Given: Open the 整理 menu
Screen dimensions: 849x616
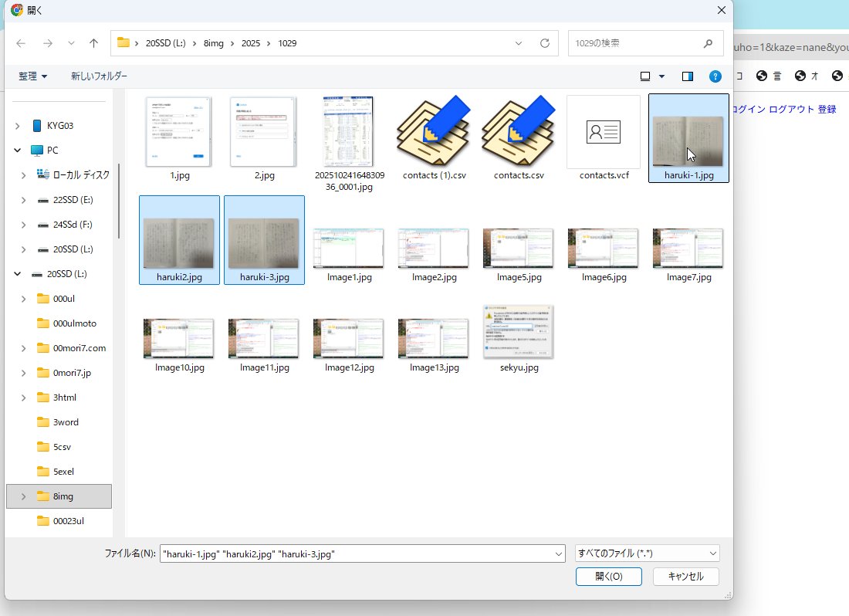Looking at the screenshot, I should coord(32,76).
